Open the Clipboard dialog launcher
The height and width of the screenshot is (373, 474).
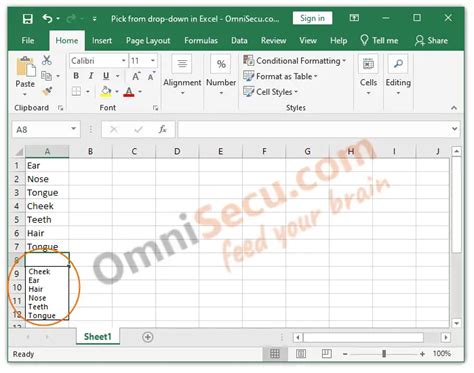pos(60,108)
